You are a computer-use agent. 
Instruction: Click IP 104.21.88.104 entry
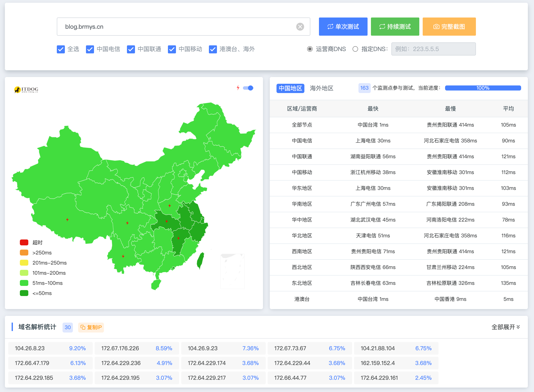click(x=396, y=348)
